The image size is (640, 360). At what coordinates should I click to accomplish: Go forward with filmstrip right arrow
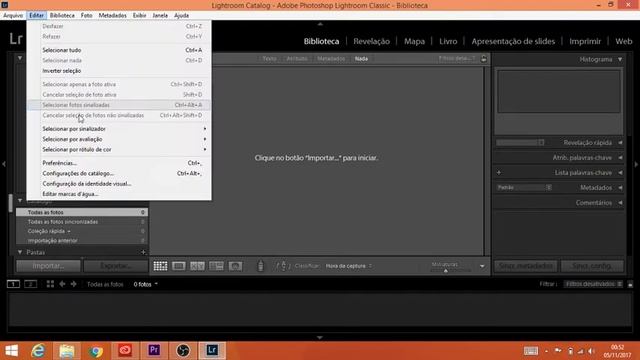coord(73,284)
